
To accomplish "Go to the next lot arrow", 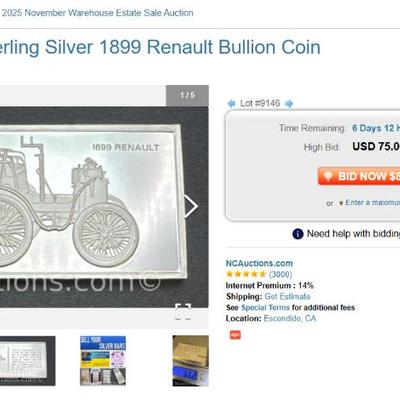I will 289,103.
